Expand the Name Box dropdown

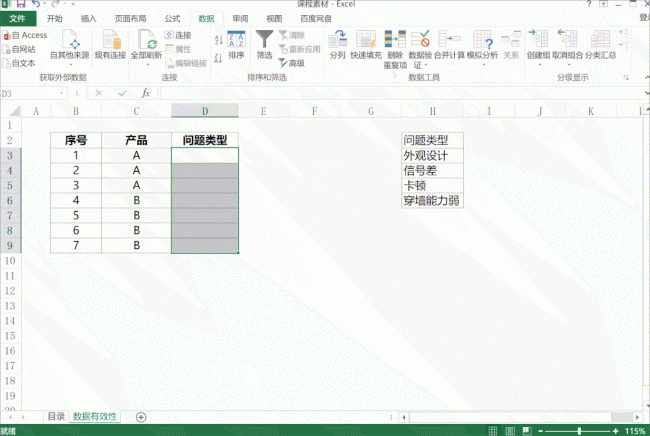[x=62, y=93]
